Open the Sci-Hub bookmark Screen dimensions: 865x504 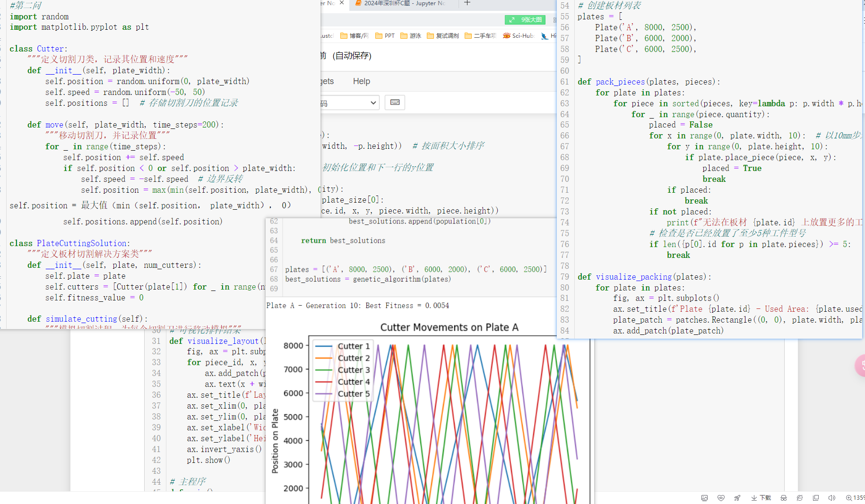pos(519,36)
